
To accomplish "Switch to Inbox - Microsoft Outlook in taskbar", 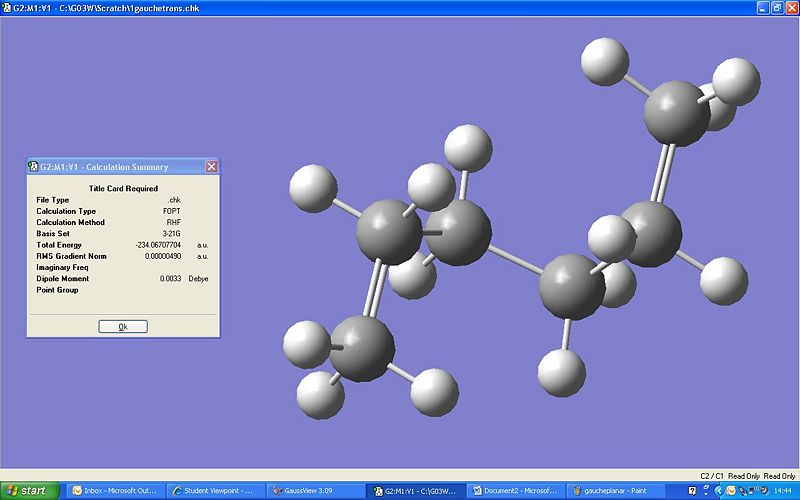I will tap(117, 491).
